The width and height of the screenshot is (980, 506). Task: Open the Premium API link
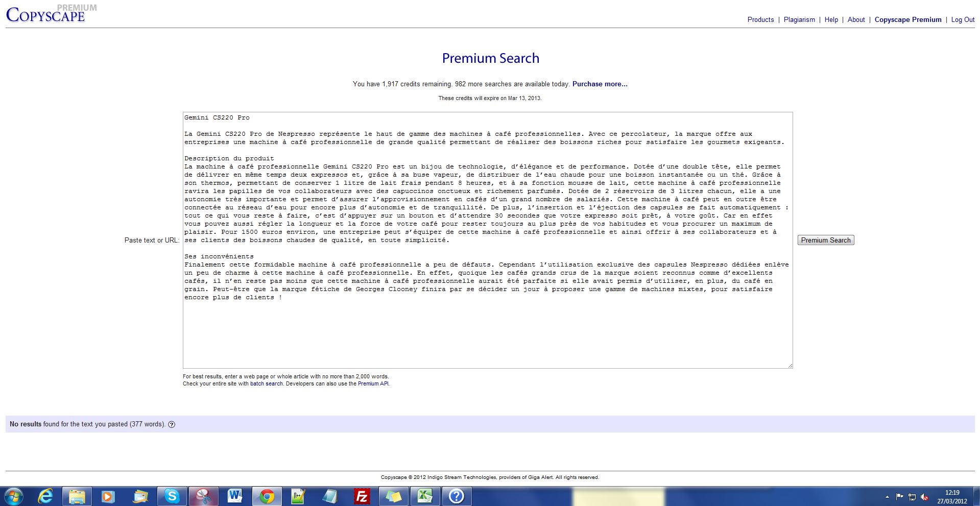pyautogui.click(x=373, y=383)
